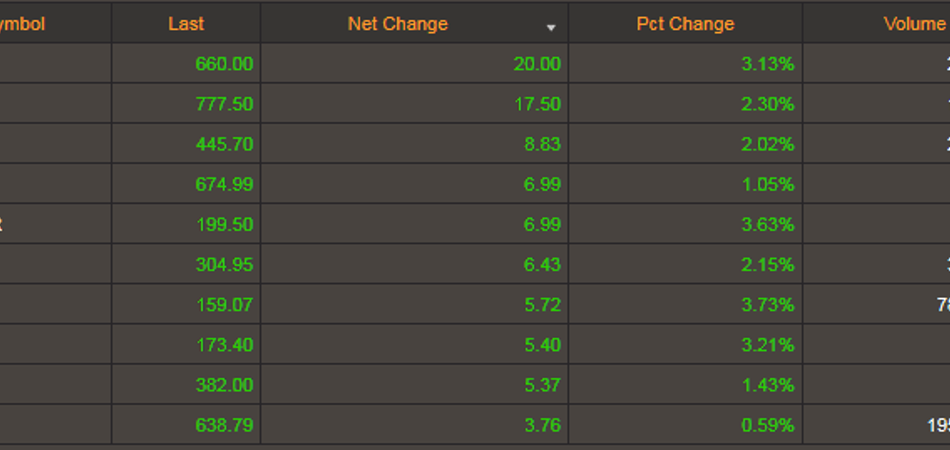This screenshot has height=450, width=950.
Task: Select the 17.50 Net Change cell
Action: click(537, 104)
